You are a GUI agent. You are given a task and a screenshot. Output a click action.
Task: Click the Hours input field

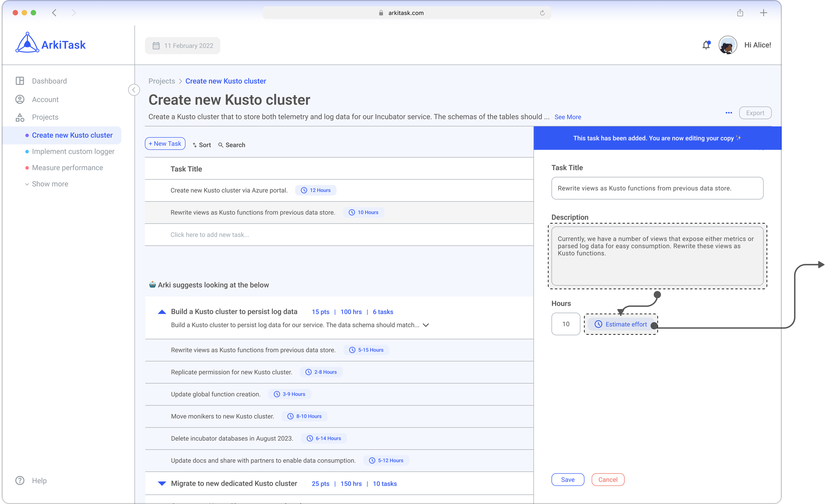click(566, 324)
